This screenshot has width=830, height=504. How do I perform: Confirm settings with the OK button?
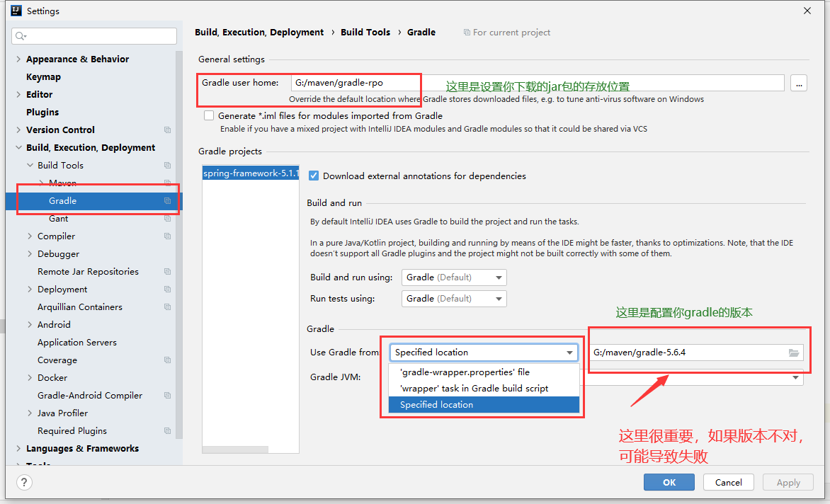669,482
